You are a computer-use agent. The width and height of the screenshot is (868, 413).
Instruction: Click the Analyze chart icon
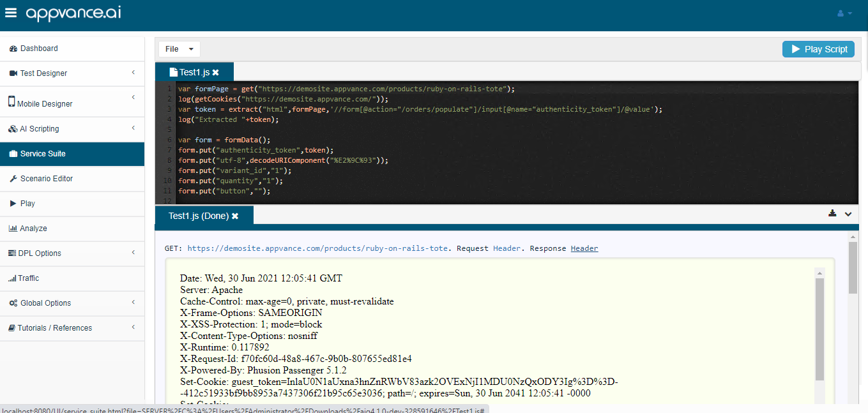[13, 229]
